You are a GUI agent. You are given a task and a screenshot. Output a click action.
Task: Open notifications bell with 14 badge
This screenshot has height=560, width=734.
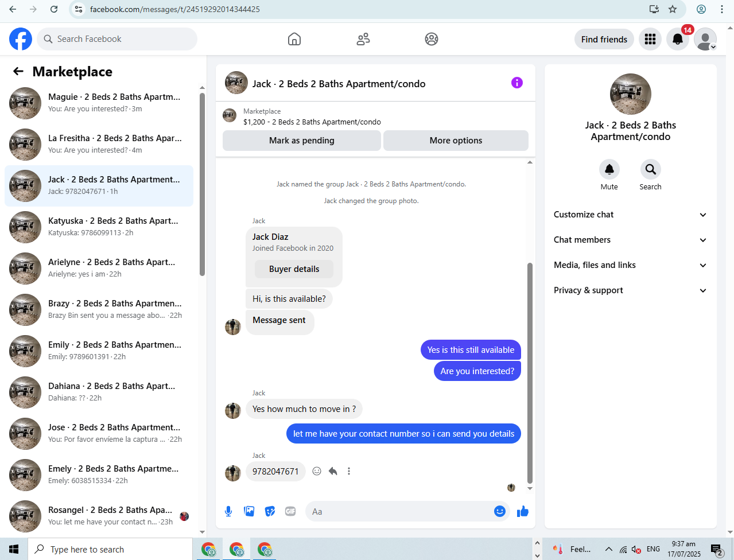678,39
